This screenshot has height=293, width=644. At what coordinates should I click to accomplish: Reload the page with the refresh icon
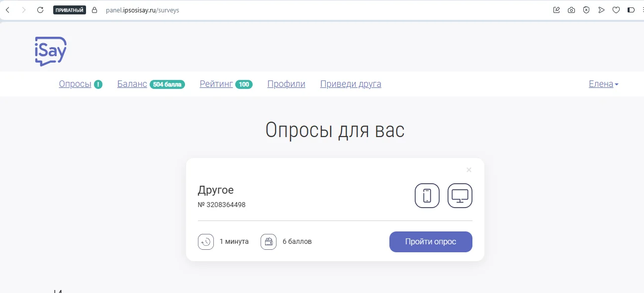click(40, 10)
